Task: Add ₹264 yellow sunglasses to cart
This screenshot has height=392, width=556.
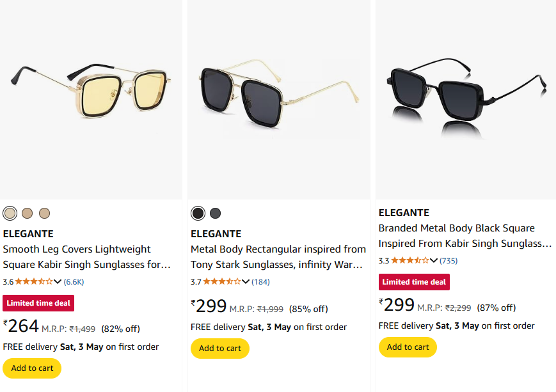Action: 32,368
